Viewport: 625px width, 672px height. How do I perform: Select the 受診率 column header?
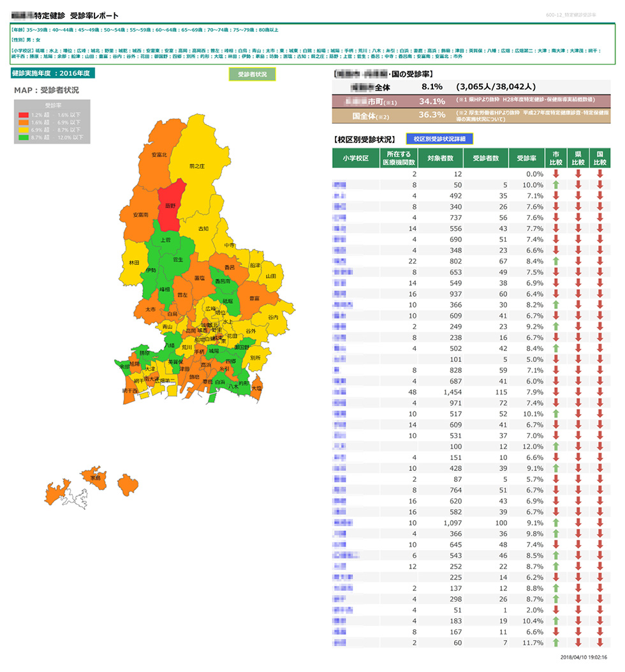pyautogui.click(x=527, y=158)
